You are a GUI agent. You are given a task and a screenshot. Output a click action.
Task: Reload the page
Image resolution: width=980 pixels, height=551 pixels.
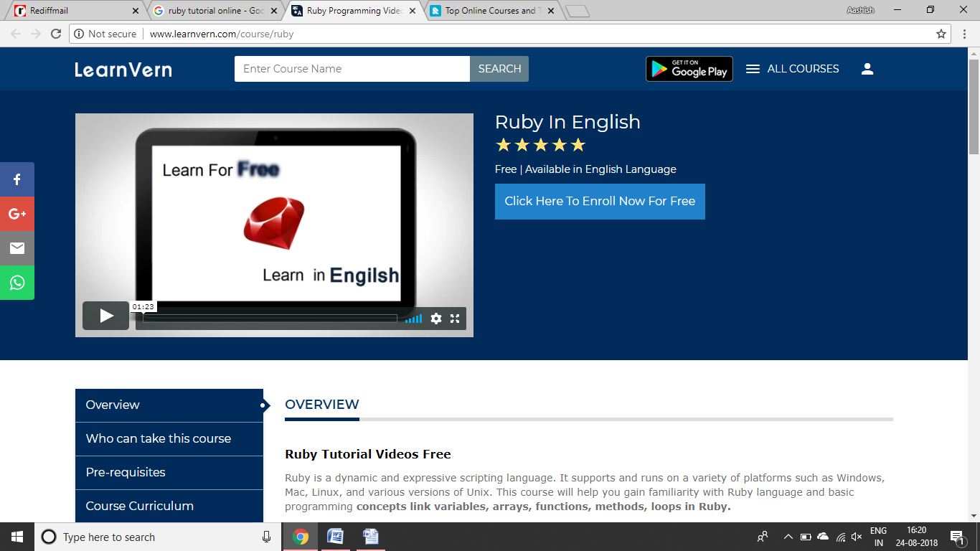pyautogui.click(x=56, y=34)
